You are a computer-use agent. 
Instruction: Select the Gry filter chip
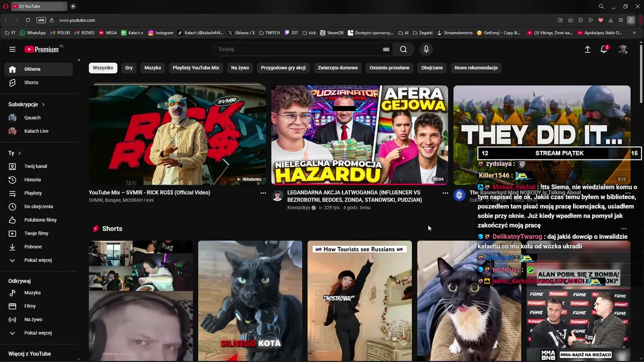click(x=129, y=68)
